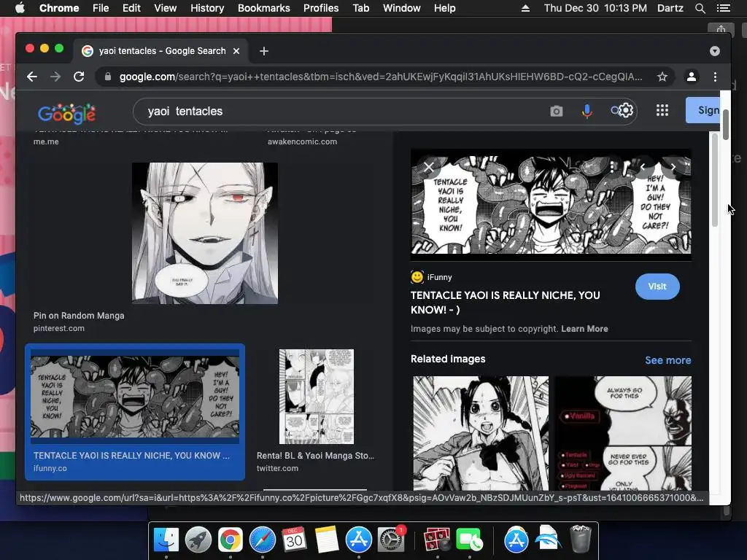Click the Dartz user name

[670, 8]
